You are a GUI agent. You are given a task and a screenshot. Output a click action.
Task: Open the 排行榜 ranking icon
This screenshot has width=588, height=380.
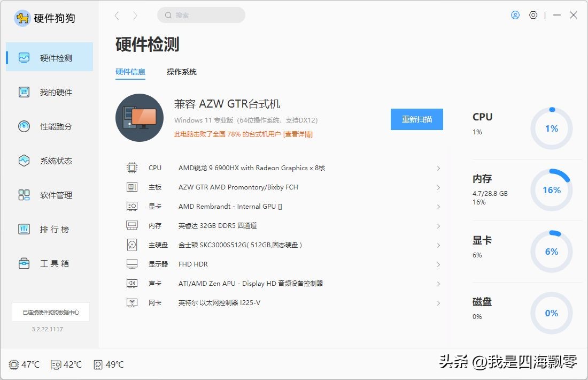coord(24,229)
